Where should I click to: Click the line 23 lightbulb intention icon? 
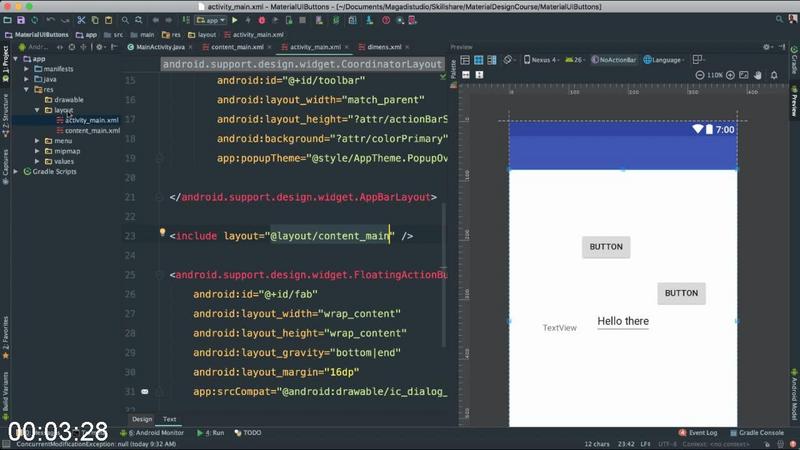162,232
